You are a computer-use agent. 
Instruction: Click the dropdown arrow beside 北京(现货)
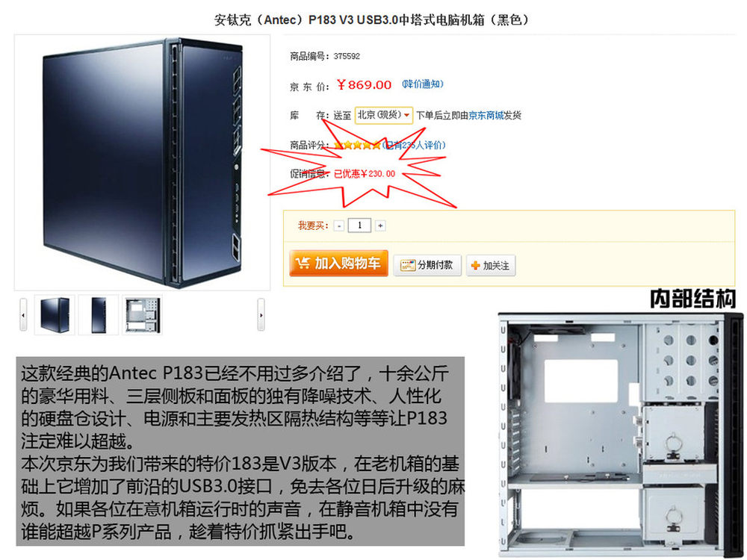click(x=406, y=115)
